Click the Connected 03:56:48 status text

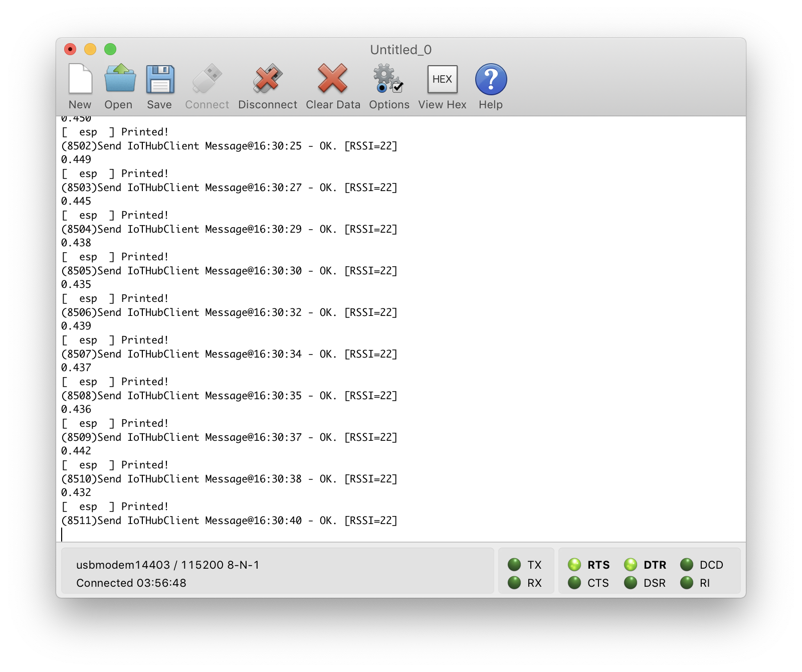131,583
